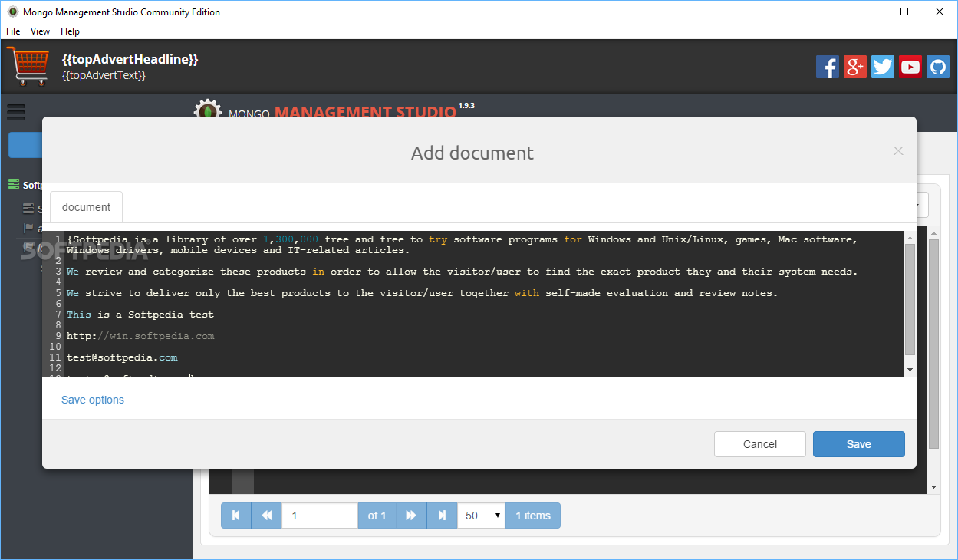
Task: Click the Softpedia server icon in sidebar
Action: click(x=14, y=184)
